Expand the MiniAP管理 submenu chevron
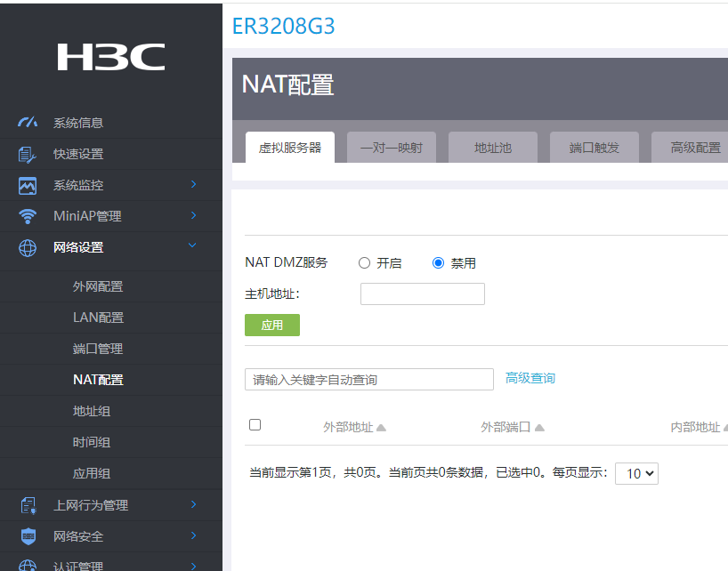The width and height of the screenshot is (728, 571). [x=194, y=216]
